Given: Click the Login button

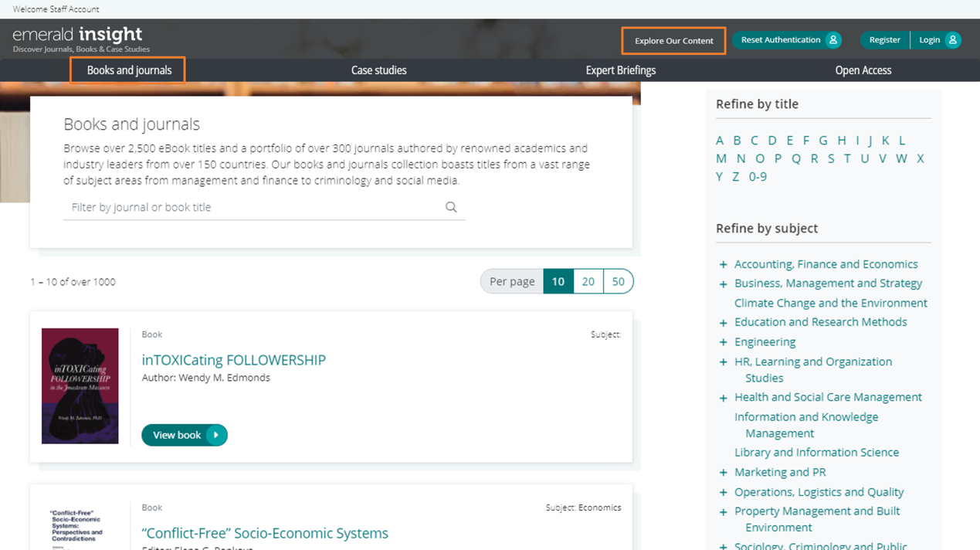Looking at the screenshot, I should tap(936, 40).
